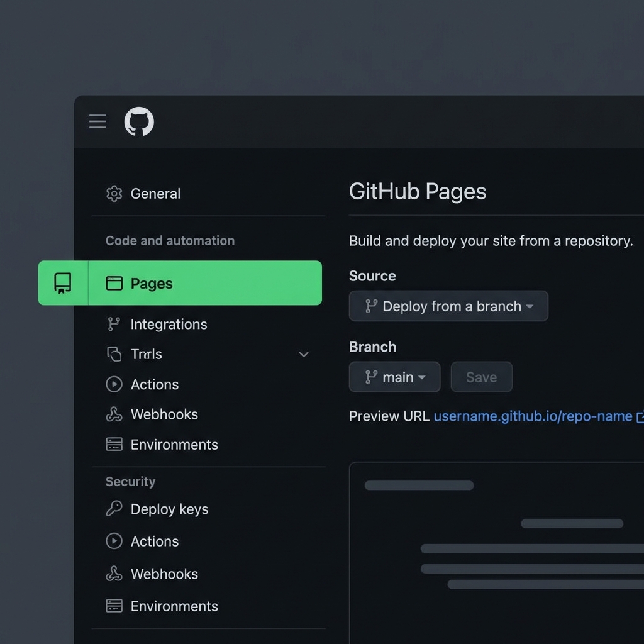Open Integrations from the sidebar

click(x=169, y=325)
